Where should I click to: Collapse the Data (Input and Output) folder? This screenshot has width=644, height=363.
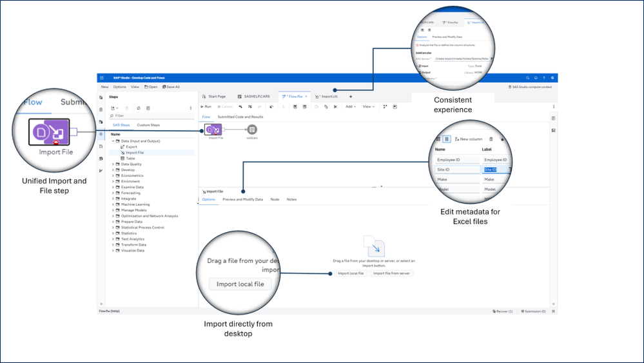(x=113, y=141)
